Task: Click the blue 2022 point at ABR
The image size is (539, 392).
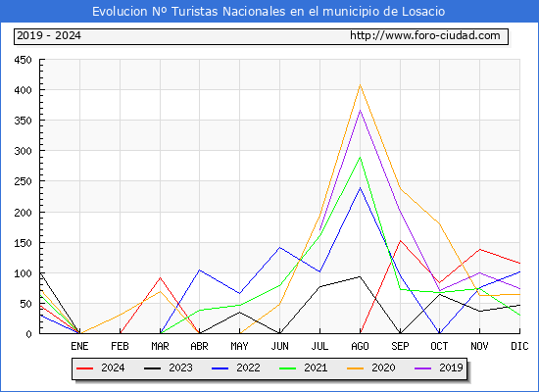Action: (199, 270)
